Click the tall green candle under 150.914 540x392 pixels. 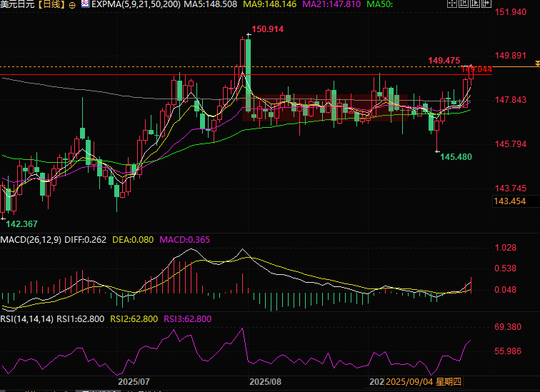click(x=249, y=75)
